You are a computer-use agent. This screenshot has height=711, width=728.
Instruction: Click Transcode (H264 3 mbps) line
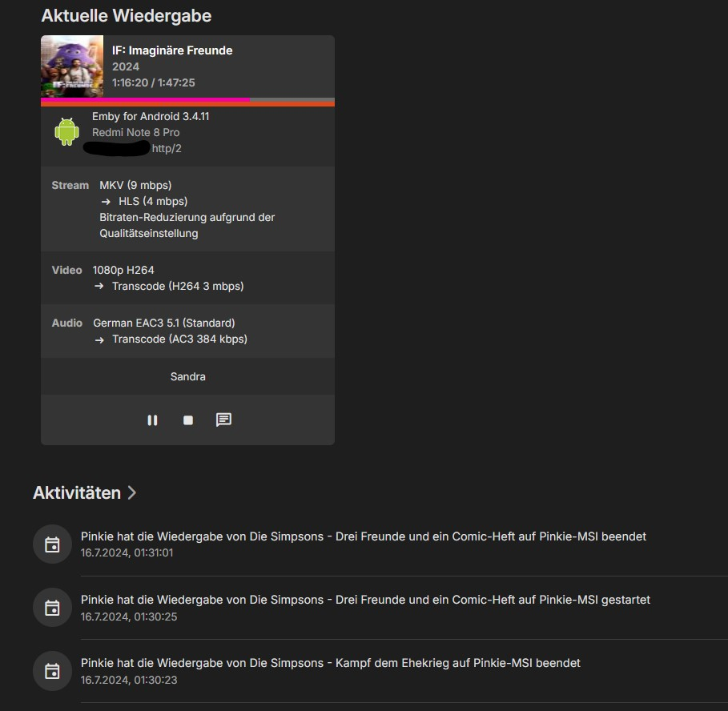coord(178,286)
